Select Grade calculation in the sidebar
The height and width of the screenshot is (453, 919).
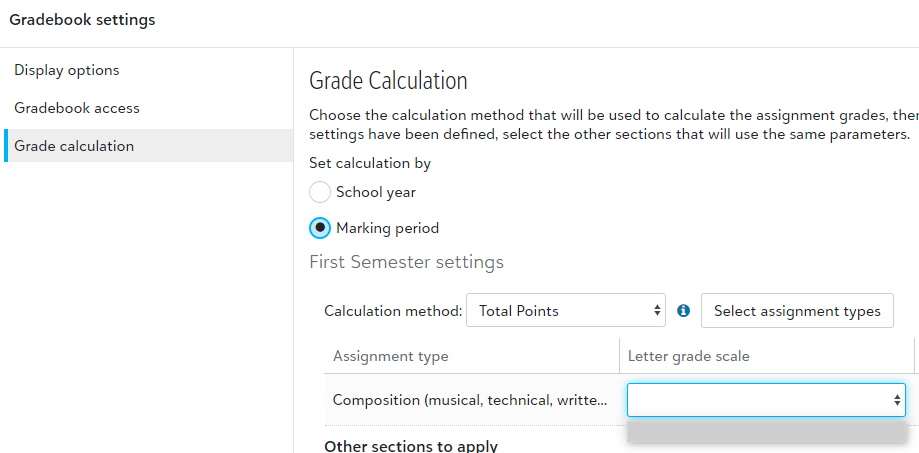74,146
